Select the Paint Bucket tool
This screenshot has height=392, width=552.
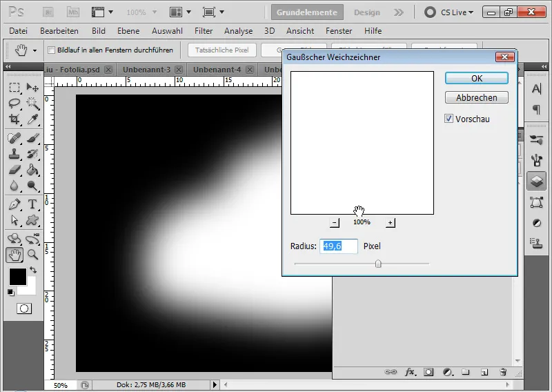[x=32, y=170]
